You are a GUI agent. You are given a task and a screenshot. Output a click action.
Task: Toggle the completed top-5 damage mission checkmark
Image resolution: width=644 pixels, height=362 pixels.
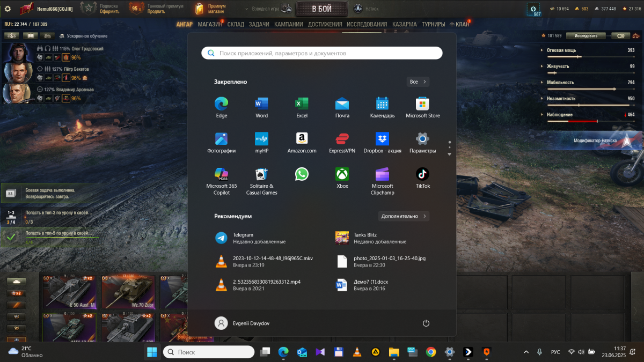pyautogui.click(x=10, y=236)
